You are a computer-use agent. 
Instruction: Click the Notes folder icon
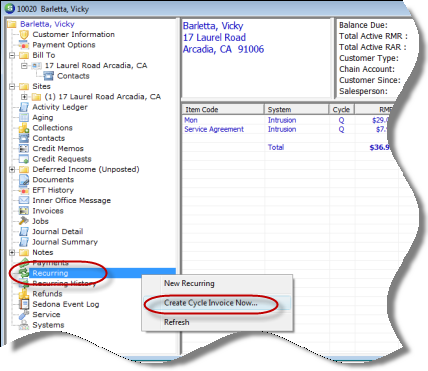(24, 252)
